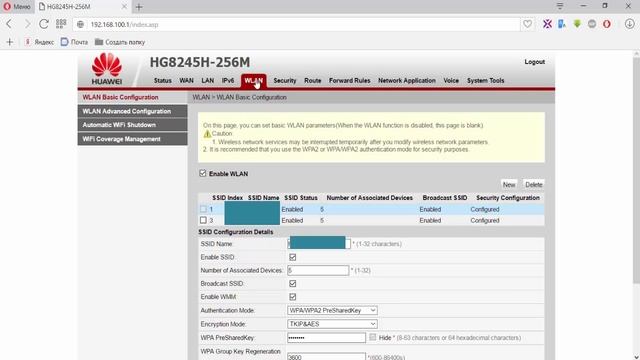
Task: Add page to bookmarks heart icon
Action: (x=527, y=24)
